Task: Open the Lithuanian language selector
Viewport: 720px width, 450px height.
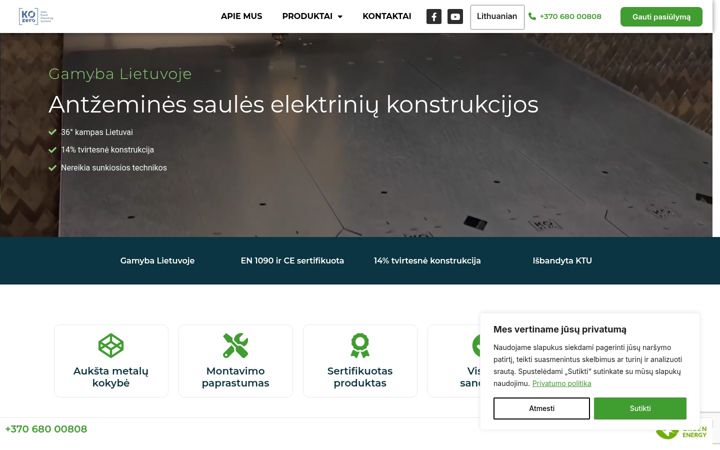Action: 497,17
